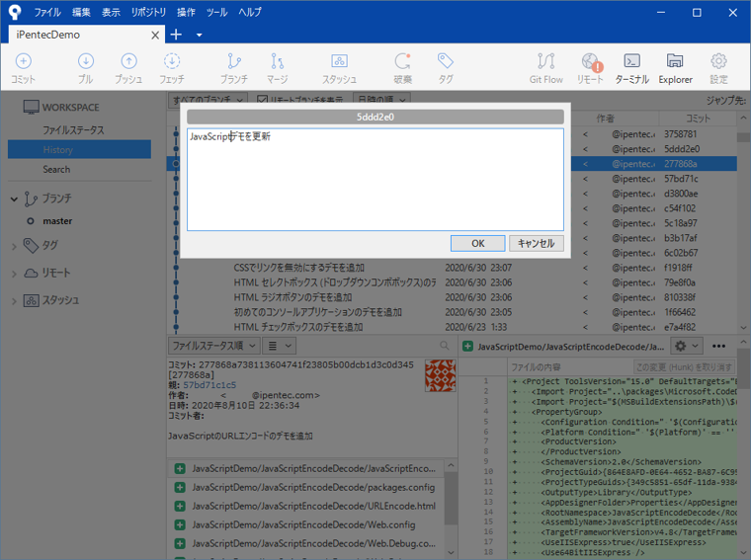The image size is (751, 560).
Task: Add a new tab with the plus icon
Action: (x=176, y=35)
